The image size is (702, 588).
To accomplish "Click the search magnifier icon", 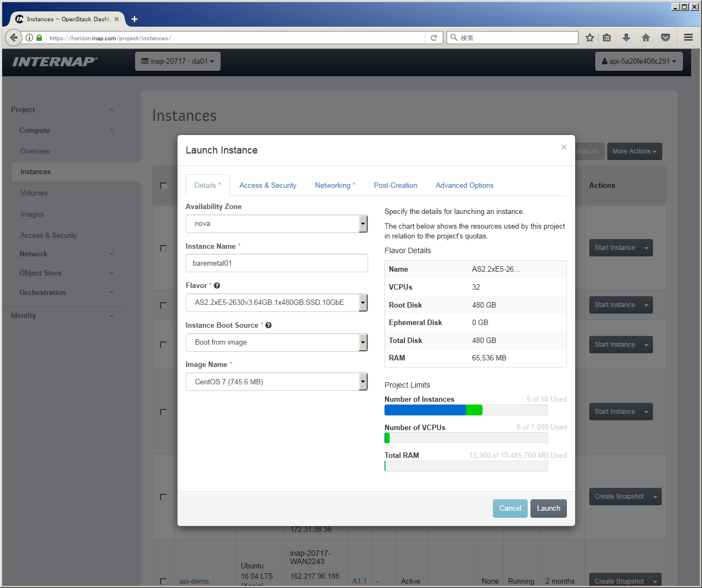I will pyautogui.click(x=454, y=38).
